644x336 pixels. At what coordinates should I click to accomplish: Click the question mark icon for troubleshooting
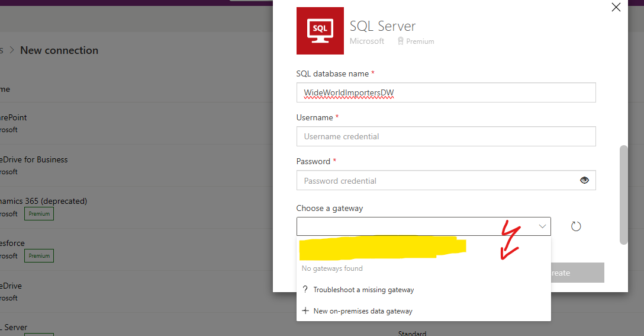pos(305,290)
